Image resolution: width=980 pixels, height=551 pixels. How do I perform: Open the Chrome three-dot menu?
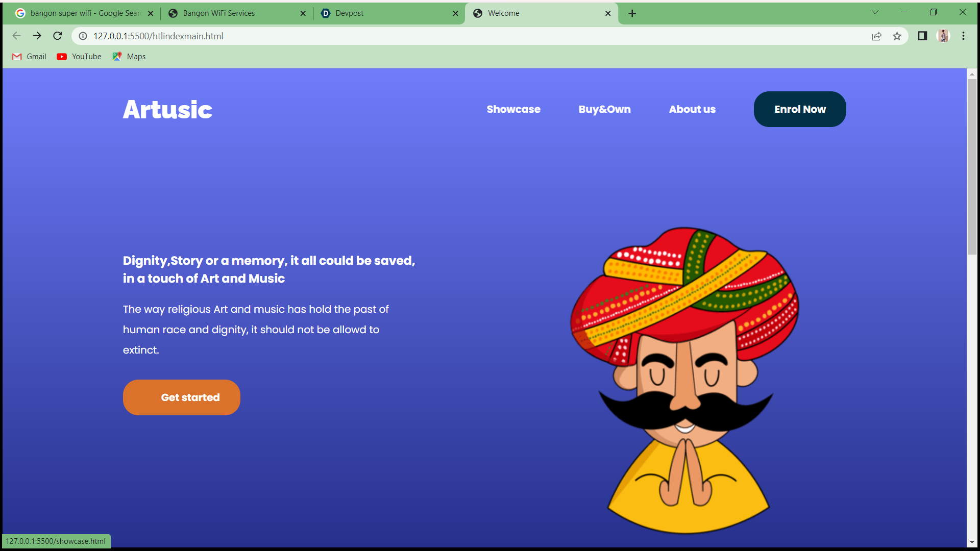(963, 36)
